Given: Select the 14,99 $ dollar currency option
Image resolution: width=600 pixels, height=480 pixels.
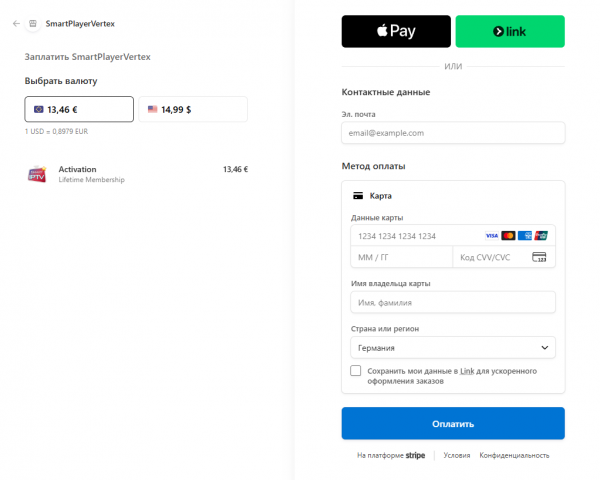Looking at the screenshot, I should point(193,109).
